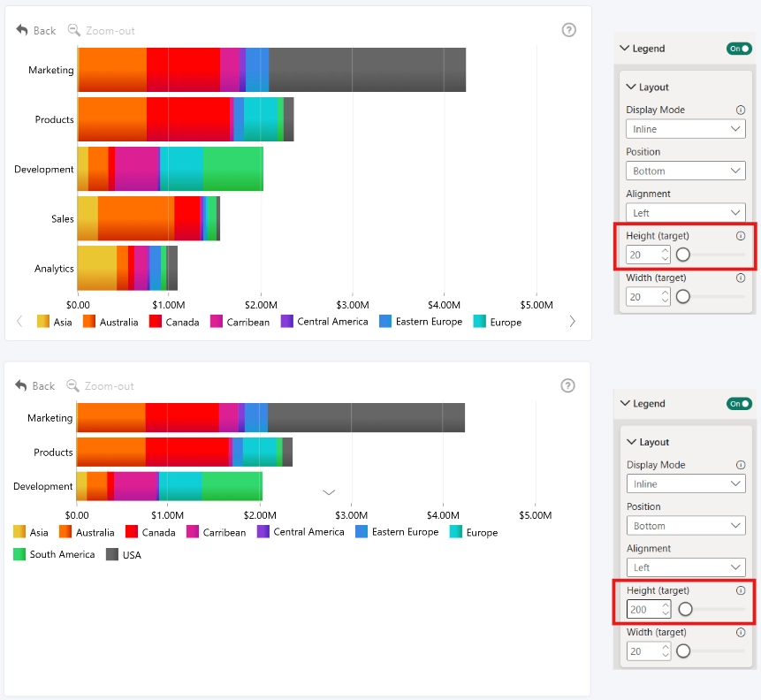
Task: Click Width (target) info icon in upper panel
Action: tap(741, 278)
